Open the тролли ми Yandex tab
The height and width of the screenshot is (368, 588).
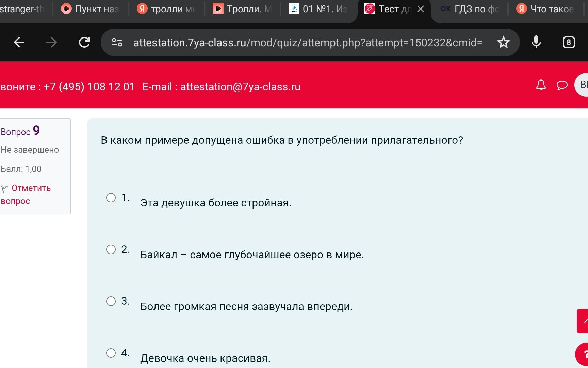[x=166, y=9]
